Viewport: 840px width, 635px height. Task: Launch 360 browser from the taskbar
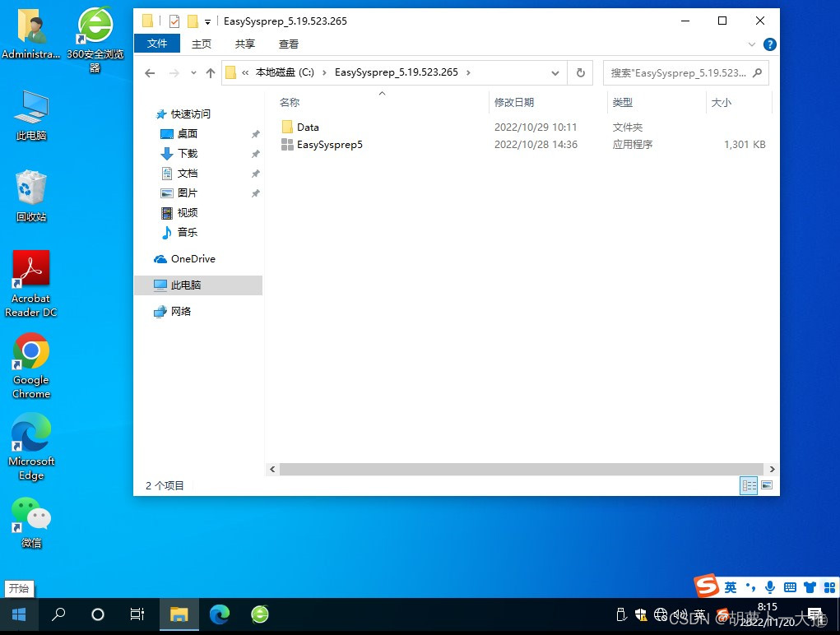[x=260, y=614]
